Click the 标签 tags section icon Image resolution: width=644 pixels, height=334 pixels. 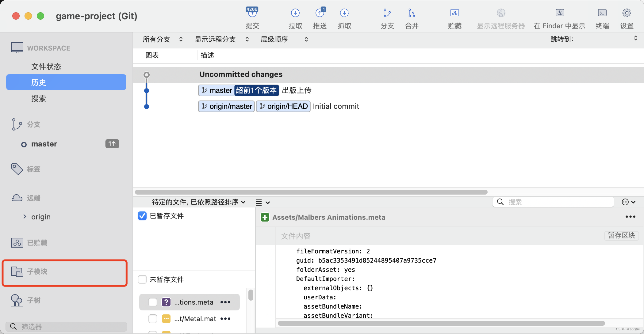[x=17, y=169]
